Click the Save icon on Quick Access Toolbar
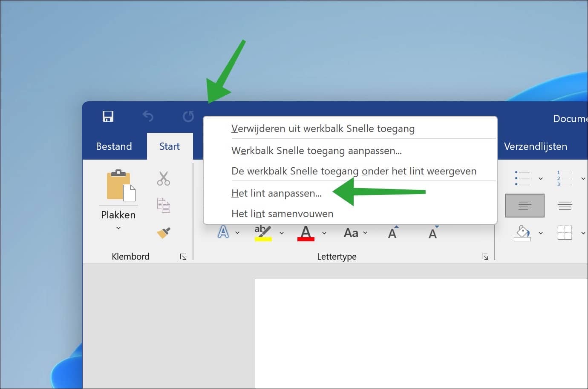 click(108, 116)
